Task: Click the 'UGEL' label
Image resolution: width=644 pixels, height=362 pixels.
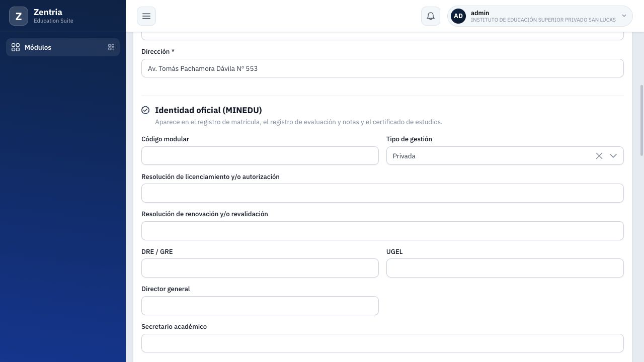Action: (x=394, y=251)
